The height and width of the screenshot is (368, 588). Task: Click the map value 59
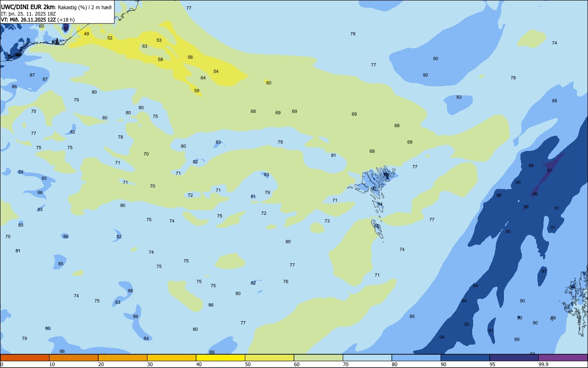(197, 91)
